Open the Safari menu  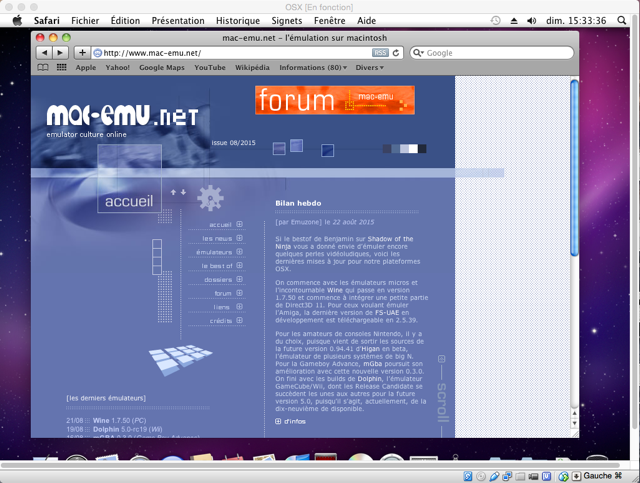coord(47,20)
